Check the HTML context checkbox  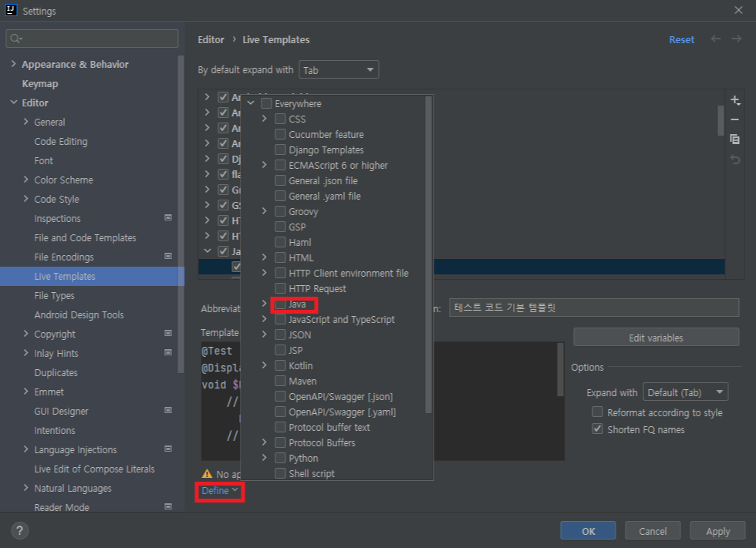click(x=280, y=257)
